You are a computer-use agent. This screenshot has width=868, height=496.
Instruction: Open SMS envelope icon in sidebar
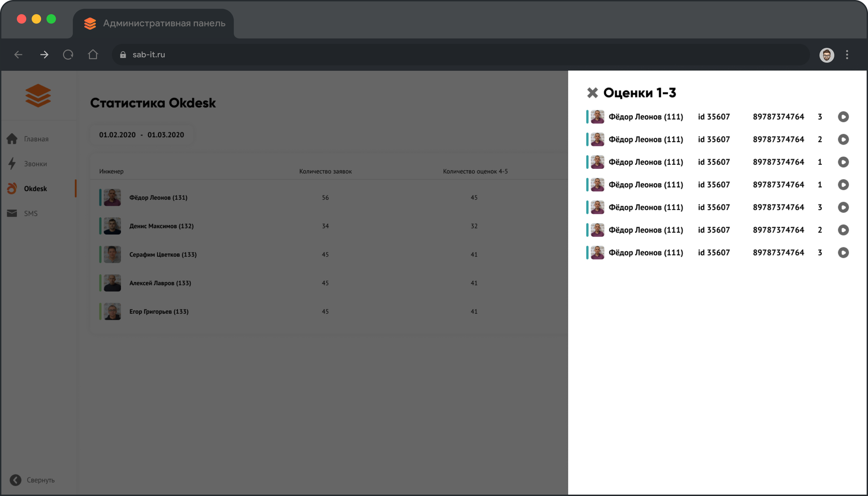(x=12, y=213)
